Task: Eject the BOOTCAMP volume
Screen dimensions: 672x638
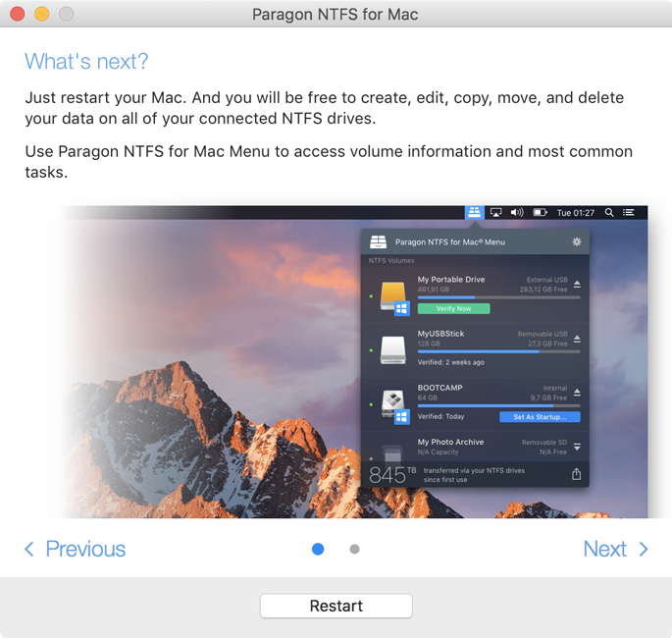Action: point(577,393)
